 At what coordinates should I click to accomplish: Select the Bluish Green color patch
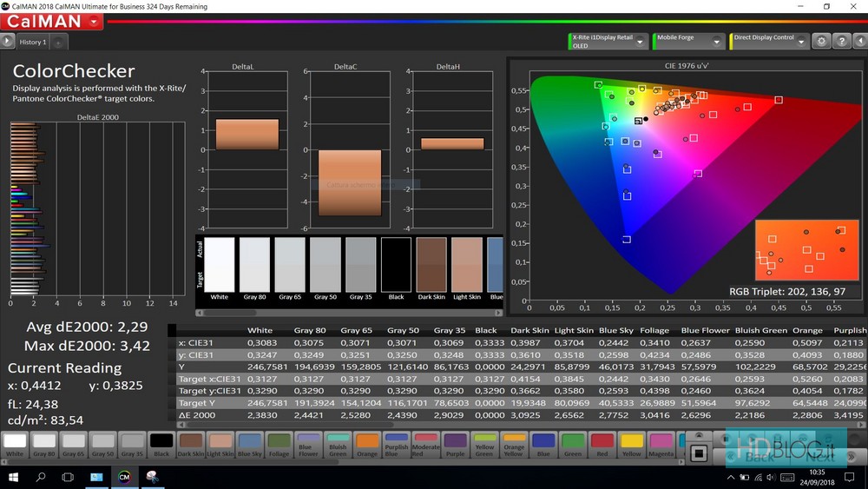tap(338, 443)
